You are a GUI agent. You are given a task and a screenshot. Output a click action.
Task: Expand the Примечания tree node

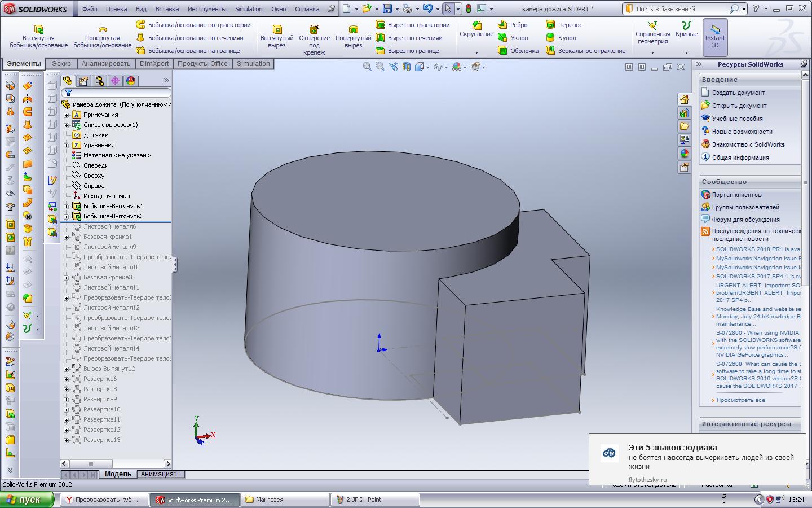click(66, 115)
